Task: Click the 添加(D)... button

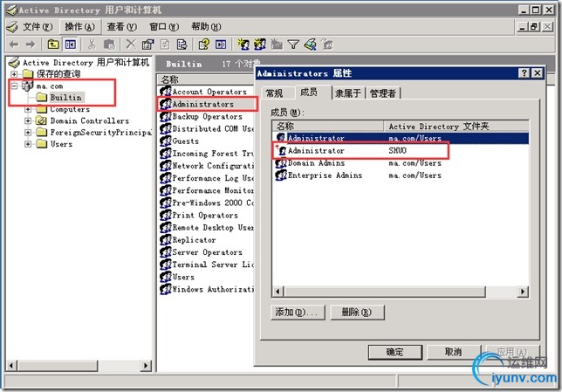Action: (298, 313)
